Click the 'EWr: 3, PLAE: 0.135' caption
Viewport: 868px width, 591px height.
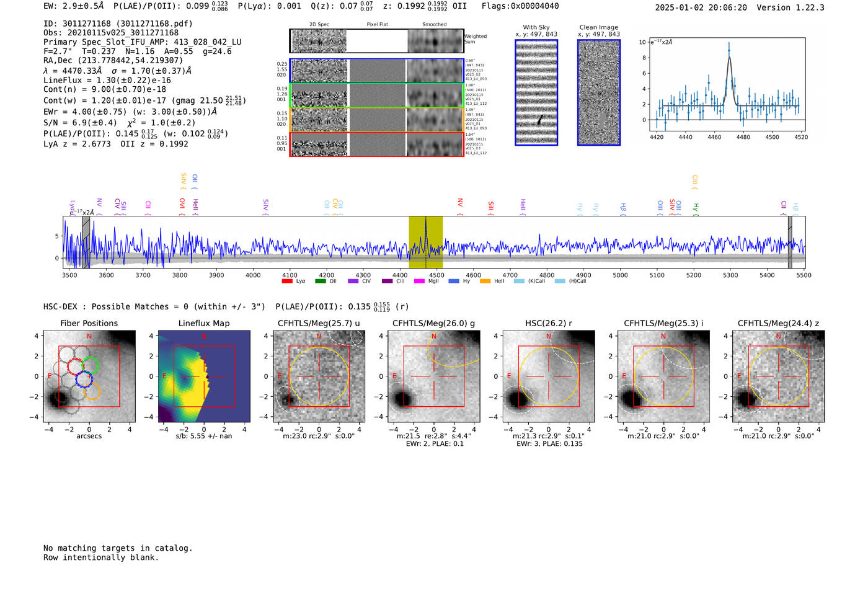click(549, 444)
